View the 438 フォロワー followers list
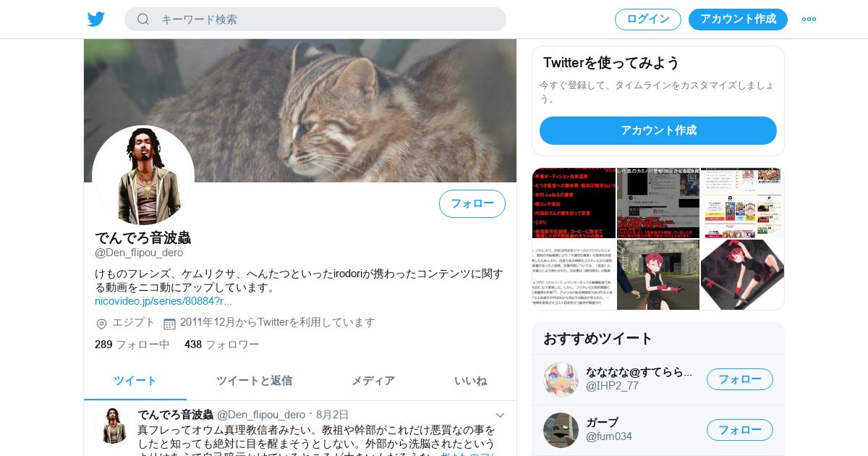Viewport: 868px width, 456px height. [222, 345]
